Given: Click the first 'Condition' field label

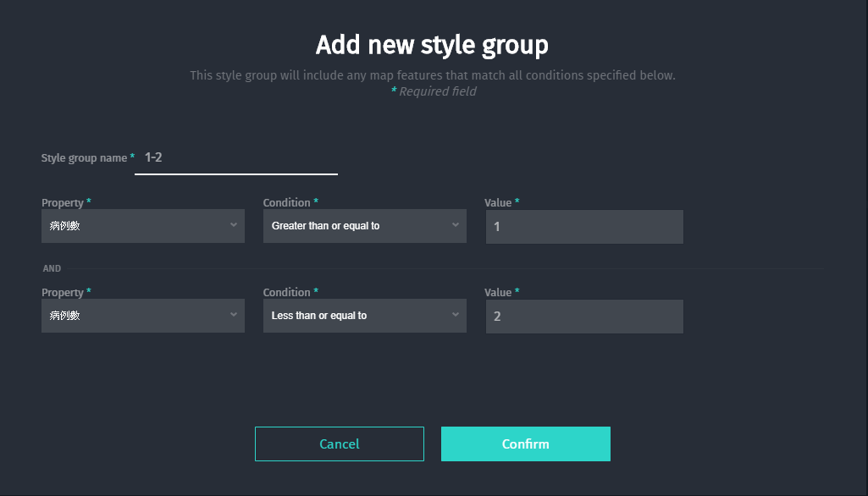Looking at the screenshot, I should point(287,202).
